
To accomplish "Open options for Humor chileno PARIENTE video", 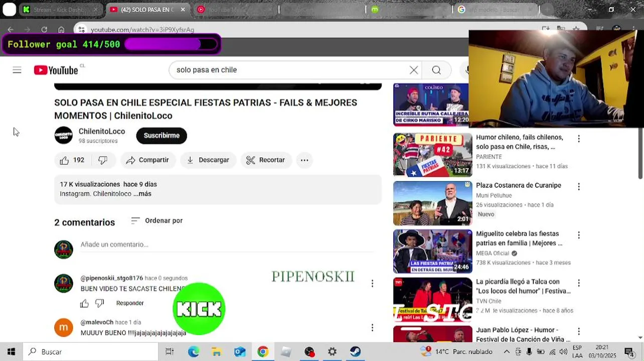I will [579, 138].
